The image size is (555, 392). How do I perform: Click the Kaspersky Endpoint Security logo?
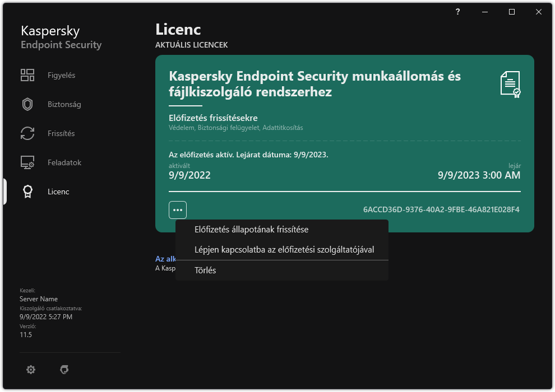coord(61,37)
